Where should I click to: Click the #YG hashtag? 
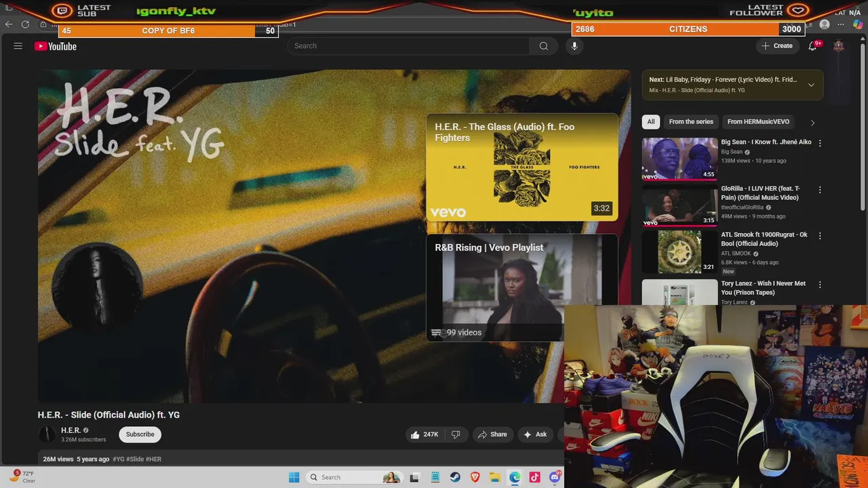119,459
